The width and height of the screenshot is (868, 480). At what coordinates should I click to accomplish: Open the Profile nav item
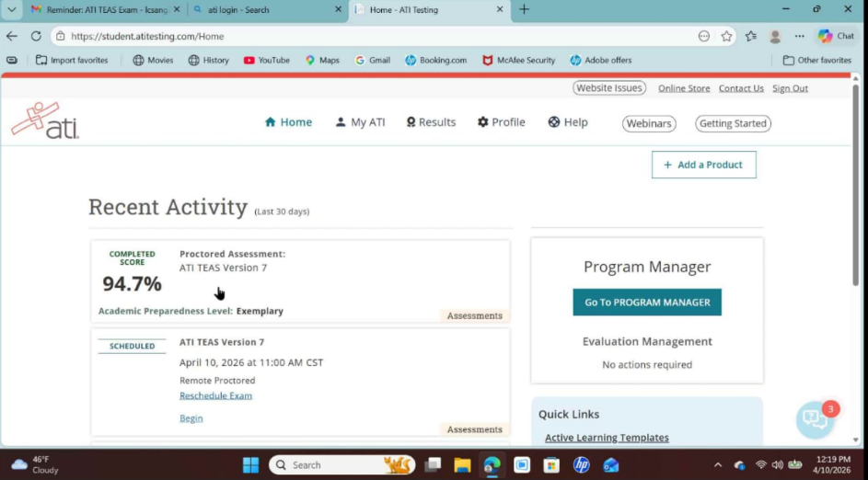pyautogui.click(x=502, y=122)
